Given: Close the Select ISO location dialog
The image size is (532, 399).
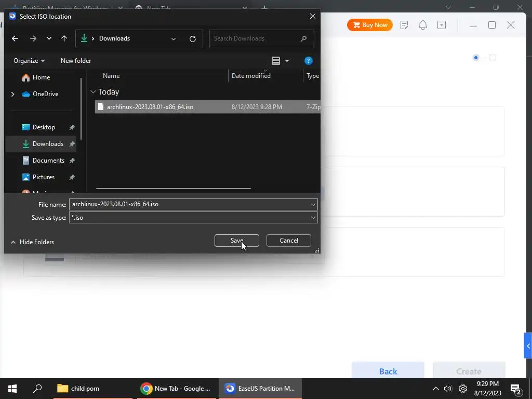Looking at the screenshot, I should coord(313,16).
